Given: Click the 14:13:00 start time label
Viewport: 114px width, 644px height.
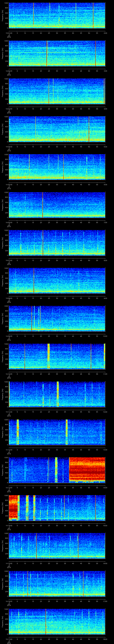Looking at the screenshot, I should [x=9, y=487].
